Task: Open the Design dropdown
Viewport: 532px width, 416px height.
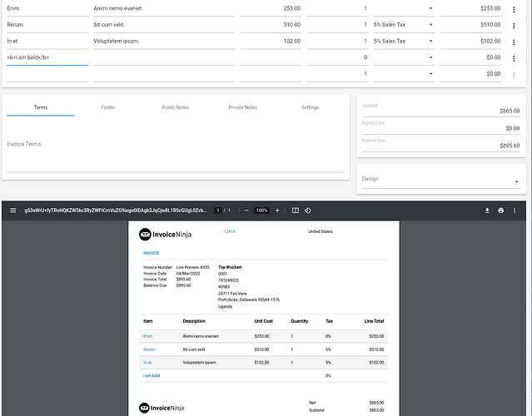Action: coord(440,179)
